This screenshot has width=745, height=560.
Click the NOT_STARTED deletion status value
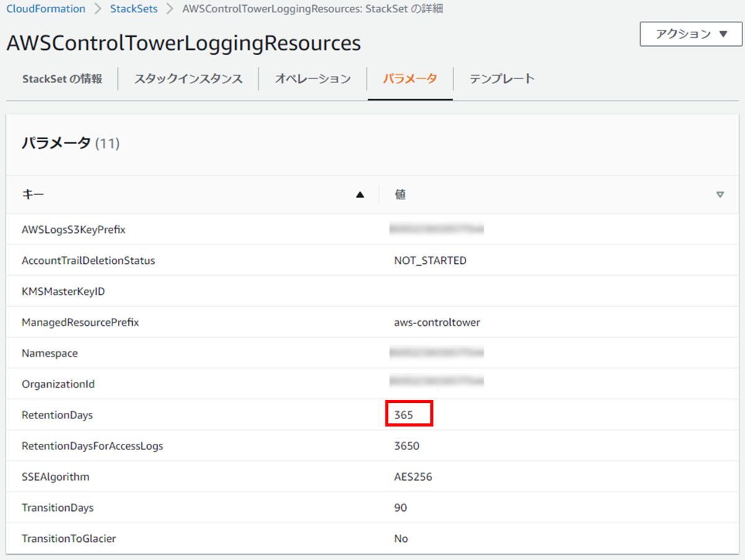tap(430, 260)
